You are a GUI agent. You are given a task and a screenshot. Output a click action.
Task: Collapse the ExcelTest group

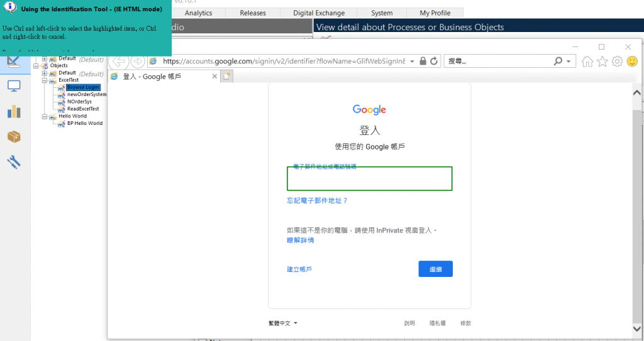point(45,80)
